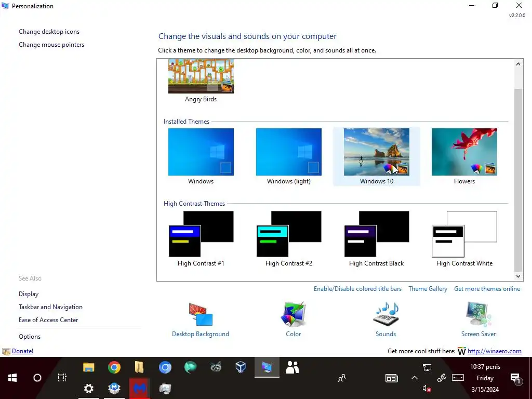Click the Donate! link
This screenshot has width=532, height=399.
pos(22,351)
